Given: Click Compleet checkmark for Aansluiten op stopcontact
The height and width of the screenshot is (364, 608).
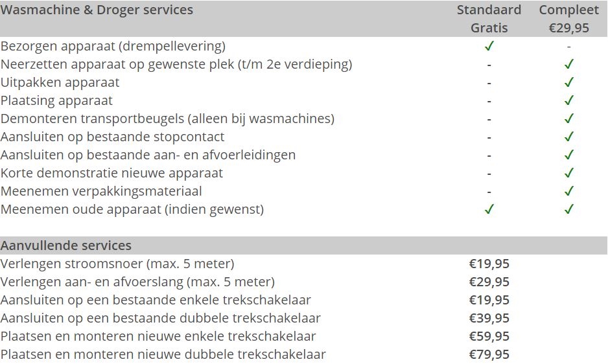Looking at the screenshot, I should point(569,137).
